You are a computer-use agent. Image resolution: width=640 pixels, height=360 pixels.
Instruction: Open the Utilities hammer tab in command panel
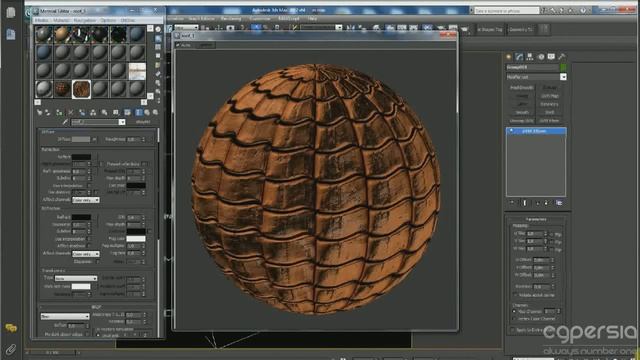562,57
